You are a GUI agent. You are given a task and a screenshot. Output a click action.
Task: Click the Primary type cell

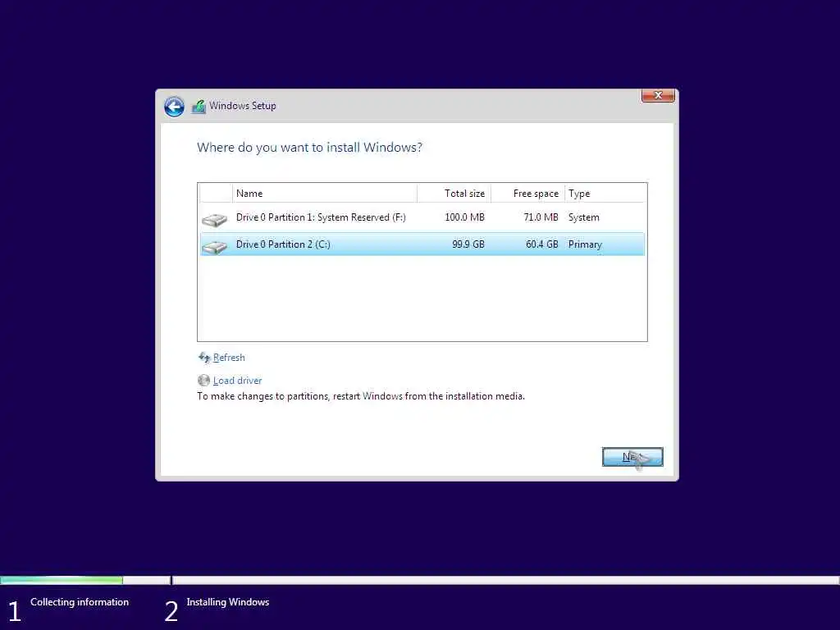(585, 244)
